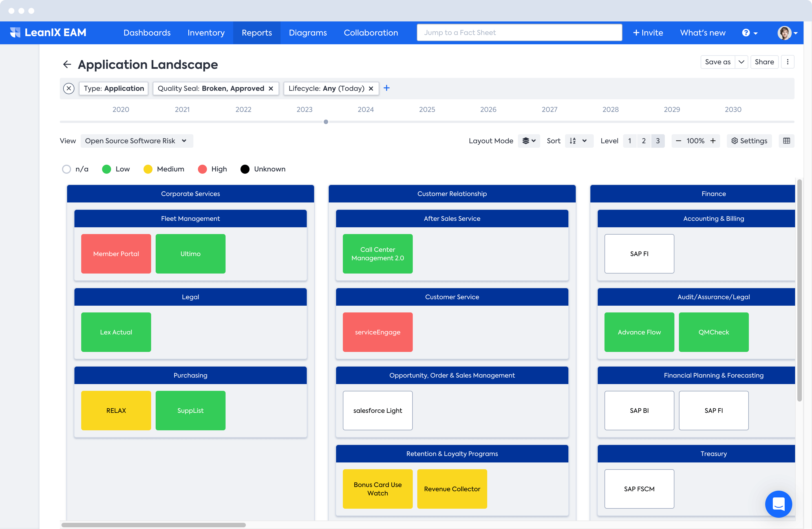
Task: Open the Revenue Collector tile
Action: pos(452,489)
